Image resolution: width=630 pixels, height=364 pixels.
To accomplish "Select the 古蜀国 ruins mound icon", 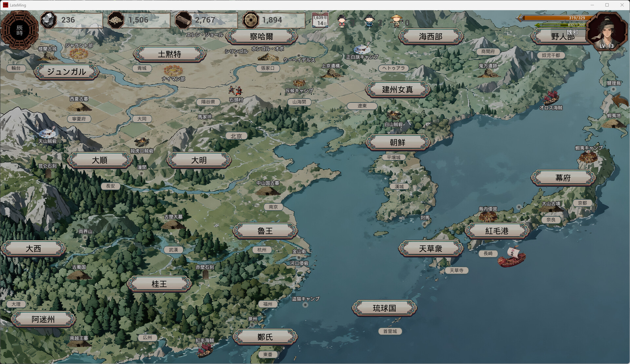I will tap(79, 275).
